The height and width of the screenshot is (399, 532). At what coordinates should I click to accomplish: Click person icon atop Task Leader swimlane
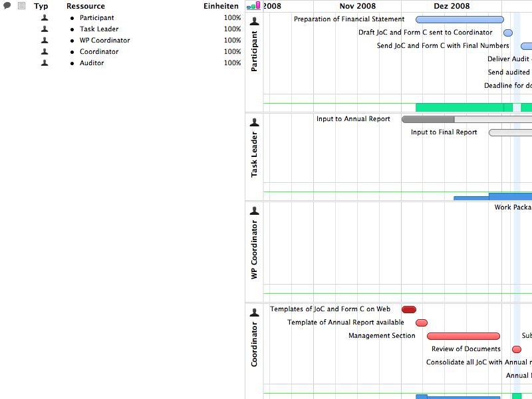pyautogui.click(x=254, y=122)
